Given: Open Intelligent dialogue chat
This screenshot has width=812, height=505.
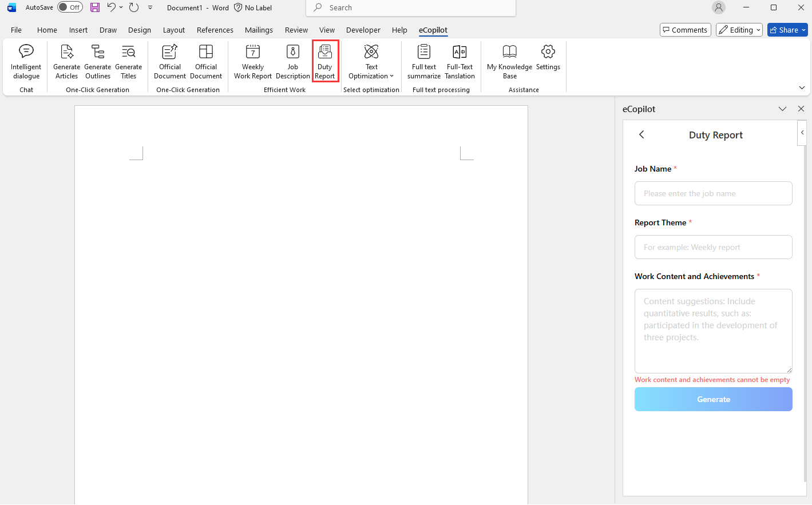Looking at the screenshot, I should coord(26,61).
